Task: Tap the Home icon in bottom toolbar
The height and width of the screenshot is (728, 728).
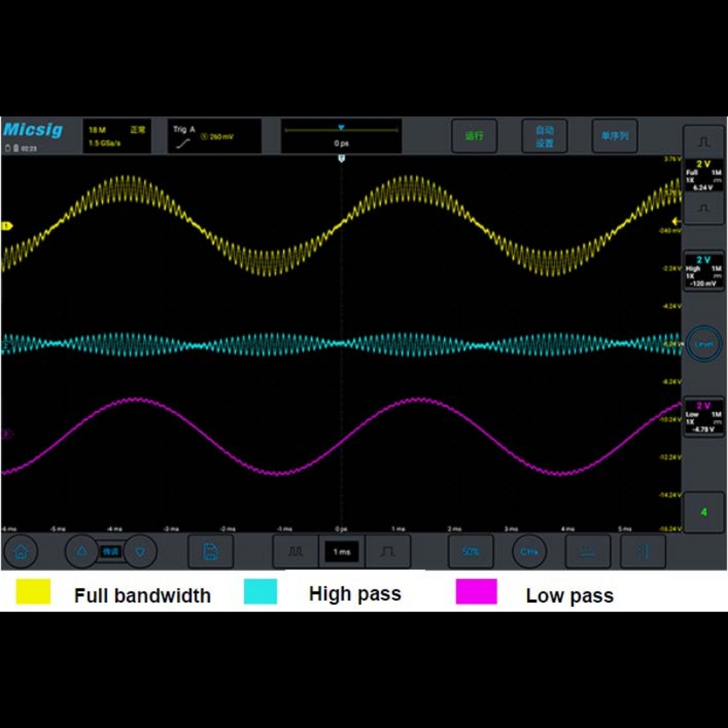Action: click(x=21, y=552)
